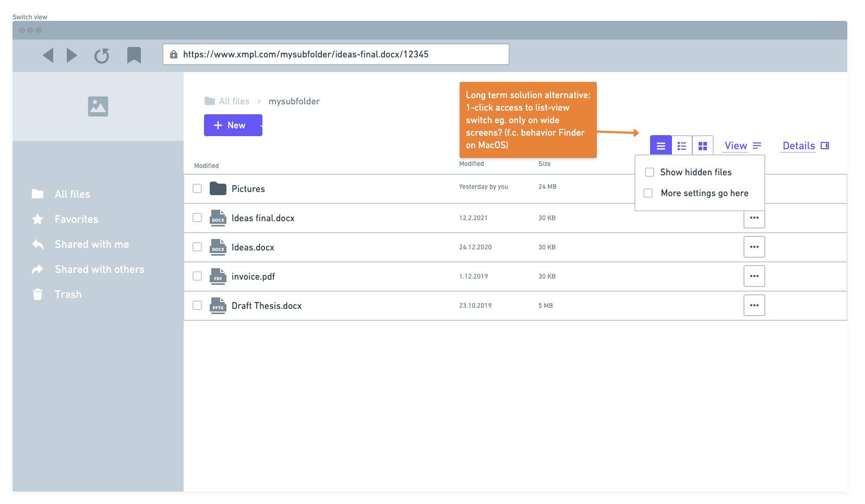Click the browser forward arrow
865x504 pixels.
[72, 55]
